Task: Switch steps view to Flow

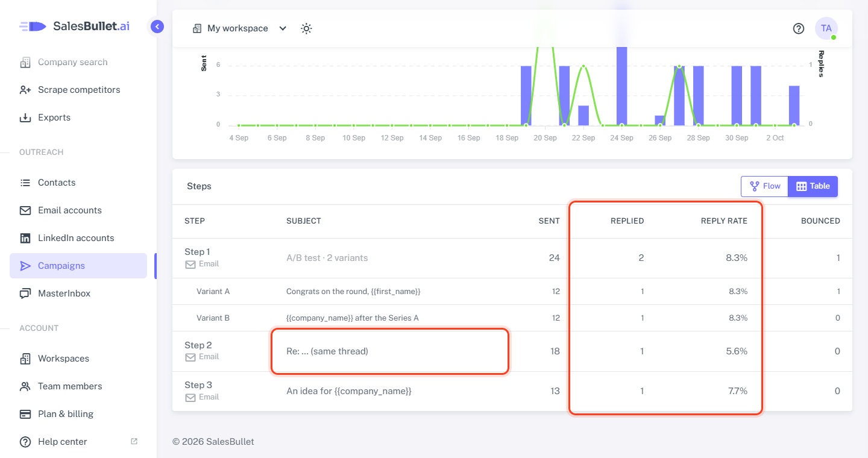Action: [x=764, y=186]
